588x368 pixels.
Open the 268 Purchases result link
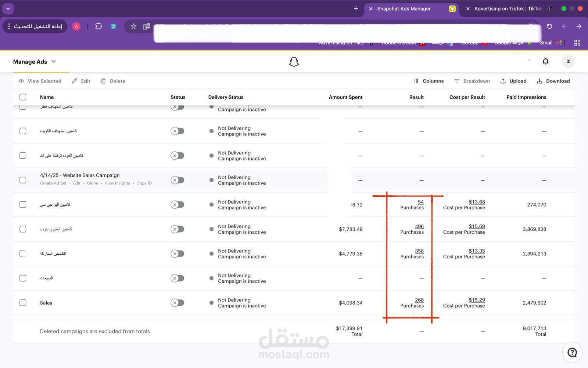pos(419,300)
